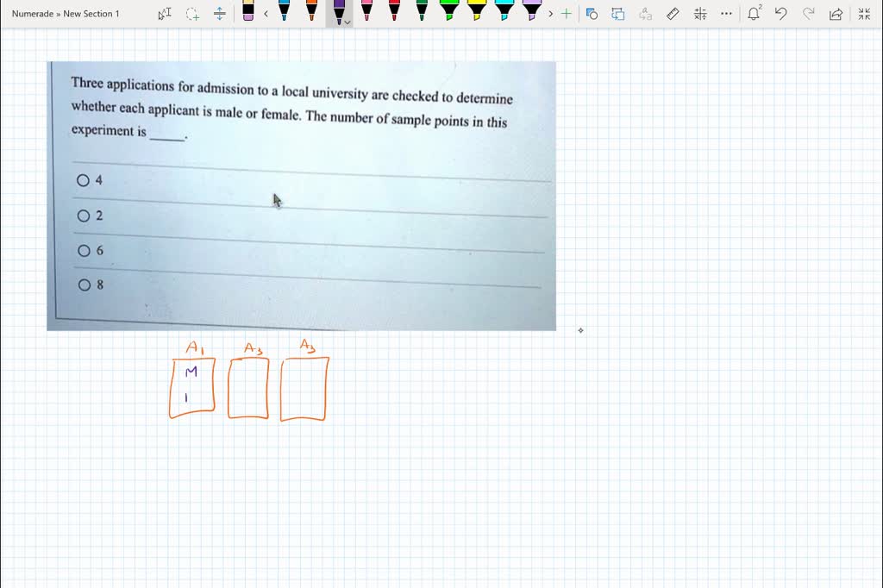Screen dimensions: 883x588
Task: Show more pens with right chevron
Action: click(551, 14)
